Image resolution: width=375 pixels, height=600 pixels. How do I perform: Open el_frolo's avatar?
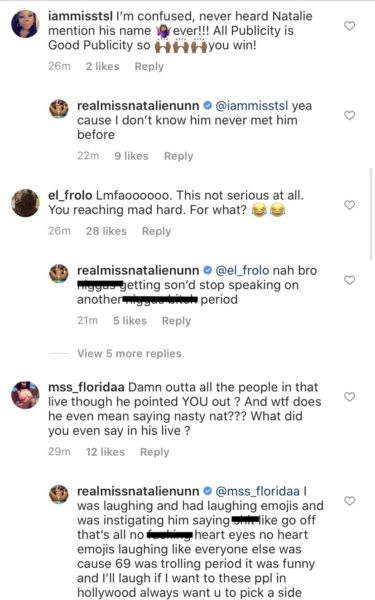[x=25, y=203]
